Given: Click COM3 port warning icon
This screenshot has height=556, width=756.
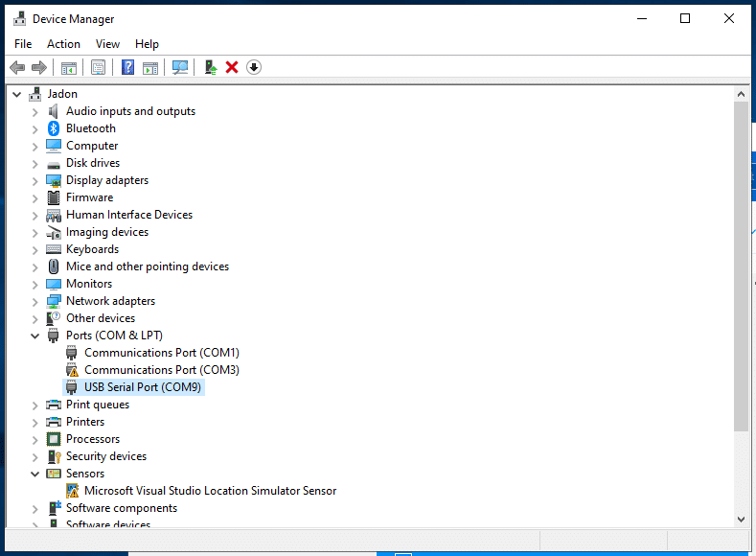Looking at the screenshot, I should pyautogui.click(x=72, y=370).
